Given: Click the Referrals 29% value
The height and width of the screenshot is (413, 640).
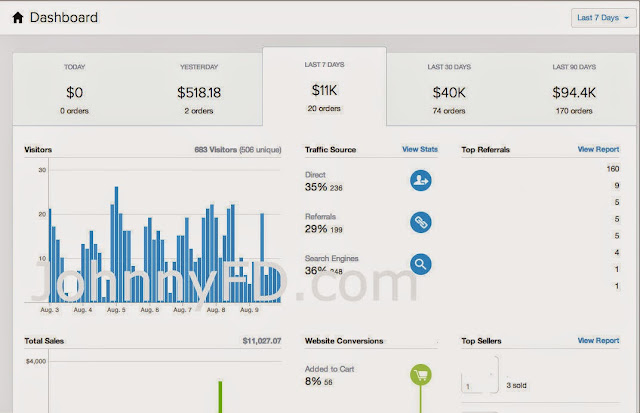Looking at the screenshot, I should (316, 229).
